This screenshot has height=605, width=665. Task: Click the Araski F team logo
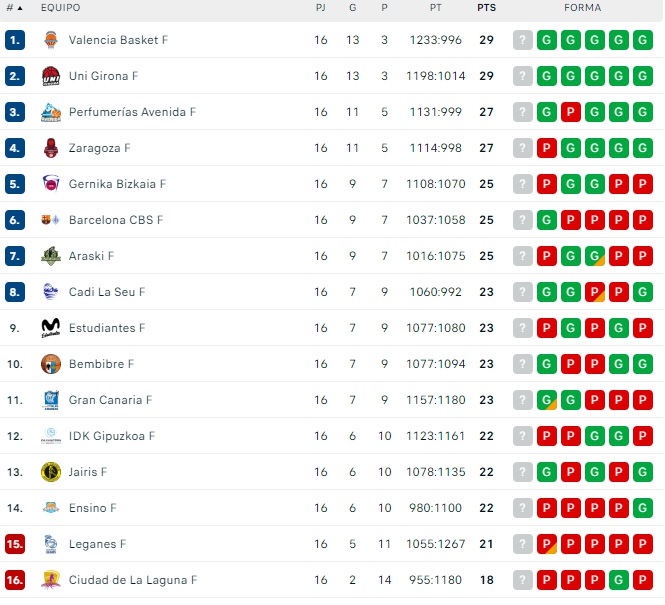(51, 256)
